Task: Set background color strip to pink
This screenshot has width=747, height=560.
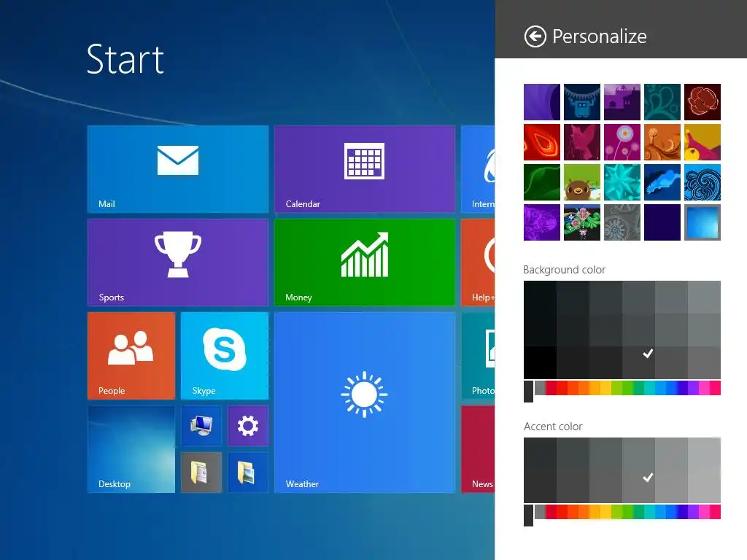Action: [x=704, y=388]
